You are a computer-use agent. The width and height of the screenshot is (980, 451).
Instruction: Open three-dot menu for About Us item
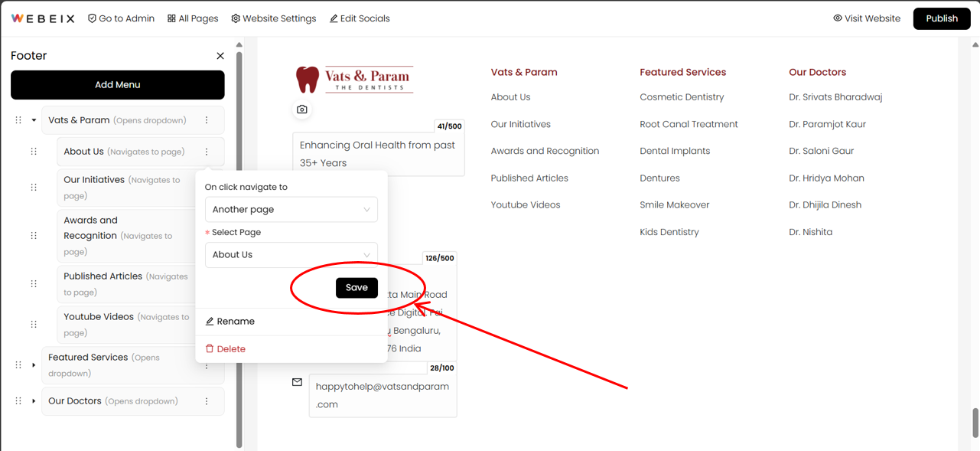pyautogui.click(x=207, y=152)
